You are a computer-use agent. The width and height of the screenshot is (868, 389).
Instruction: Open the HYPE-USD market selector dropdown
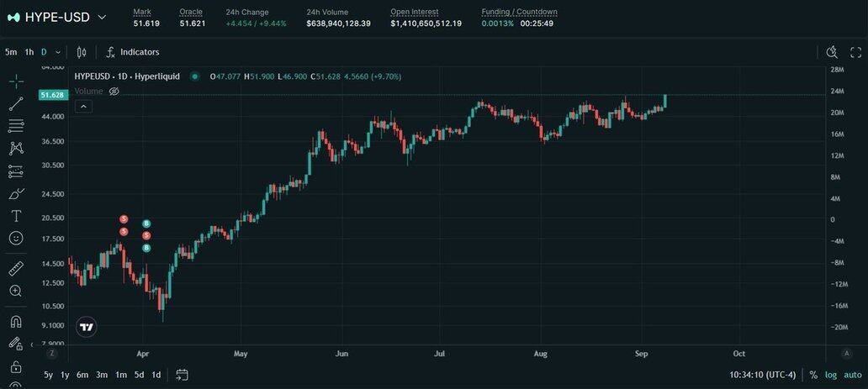[102, 17]
